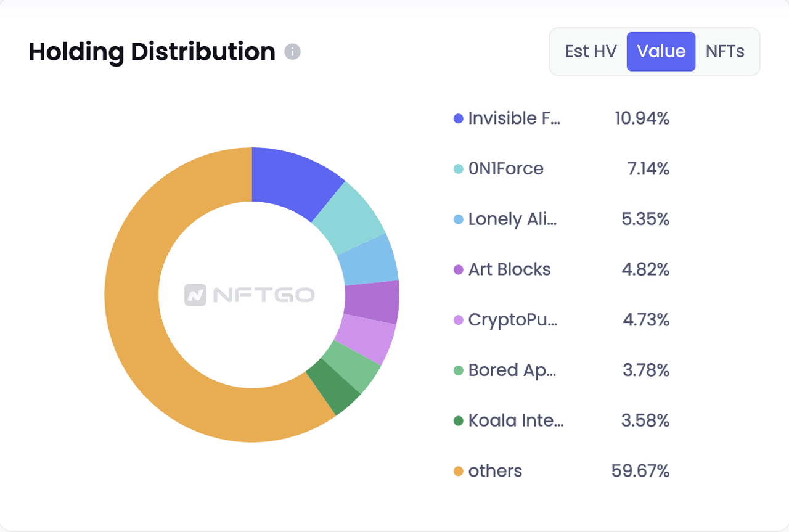Click the Koala Inte... legend dot
Image resolution: width=789 pixels, height=532 pixels.
(458, 421)
